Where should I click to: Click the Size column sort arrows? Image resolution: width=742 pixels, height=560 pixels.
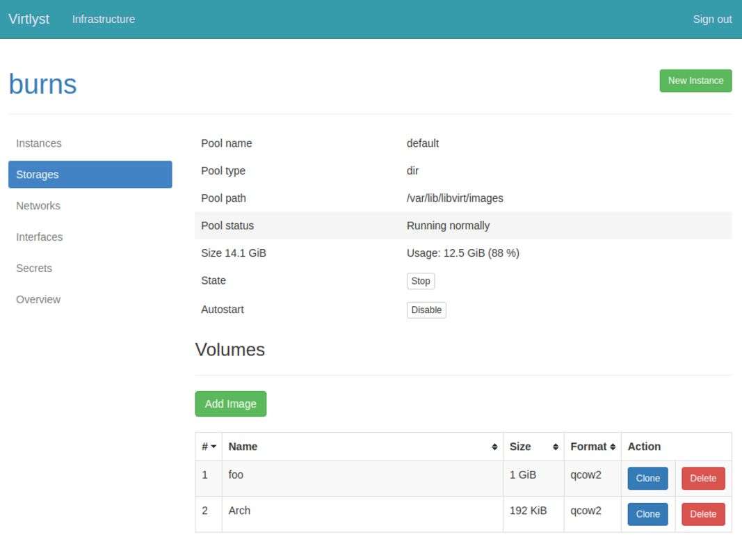coord(556,447)
